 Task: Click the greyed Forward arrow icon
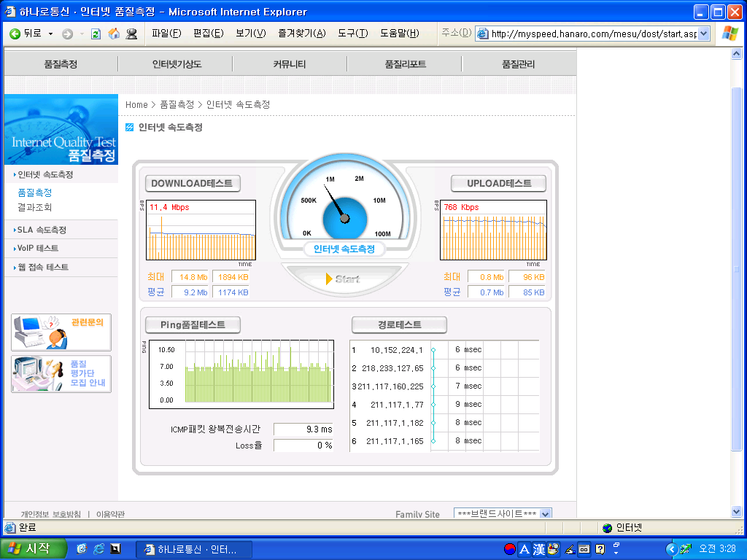(68, 34)
